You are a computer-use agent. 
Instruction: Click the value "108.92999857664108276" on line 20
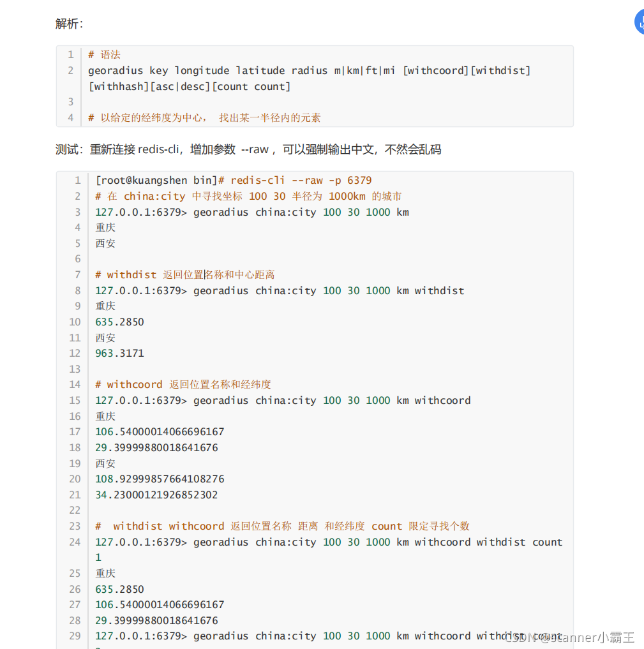(160, 479)
